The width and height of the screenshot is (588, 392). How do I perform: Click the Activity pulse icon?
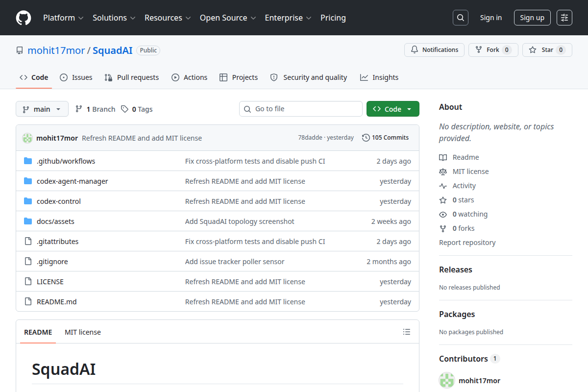tap(443, 186)
